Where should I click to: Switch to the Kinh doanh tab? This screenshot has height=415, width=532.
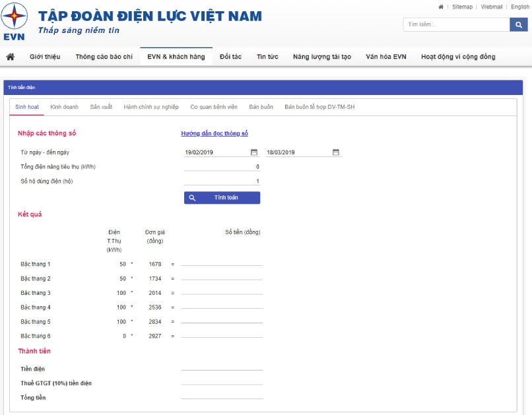[63, 106]
